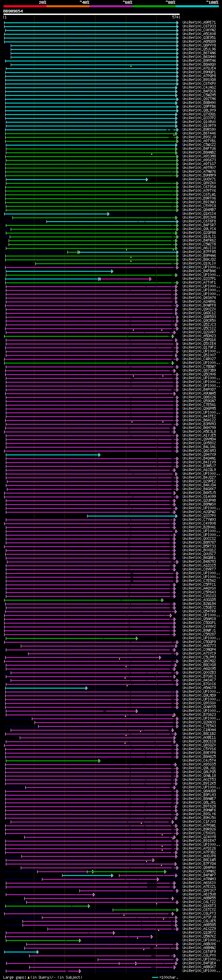Viewport: 222px width, 980px height.
Task: Select label UniRef100_A7PQP8
Action: (199, 76)
